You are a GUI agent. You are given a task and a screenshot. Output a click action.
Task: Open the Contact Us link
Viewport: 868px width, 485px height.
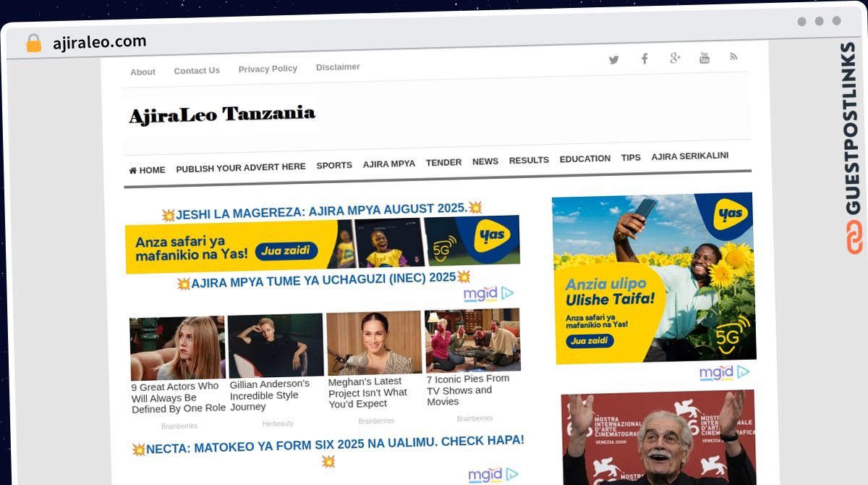197,70
